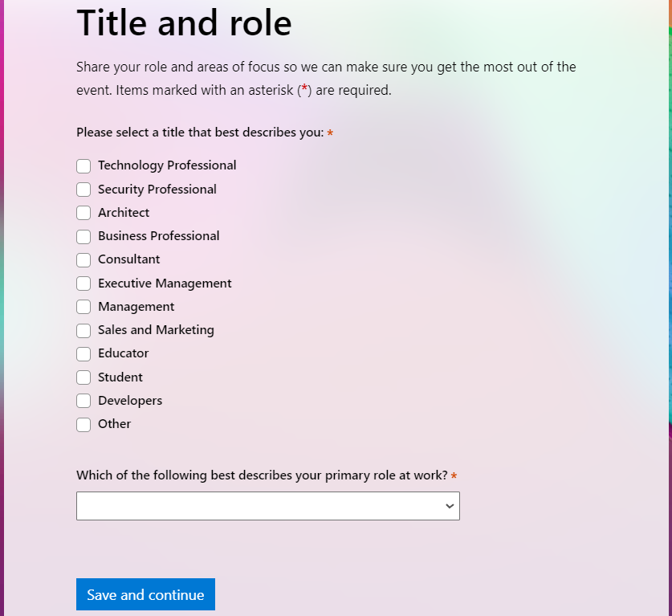This screenshot has width=672, height=616.
Task: Mark the Consultant checkbox
Action: (x=83, y=259)
